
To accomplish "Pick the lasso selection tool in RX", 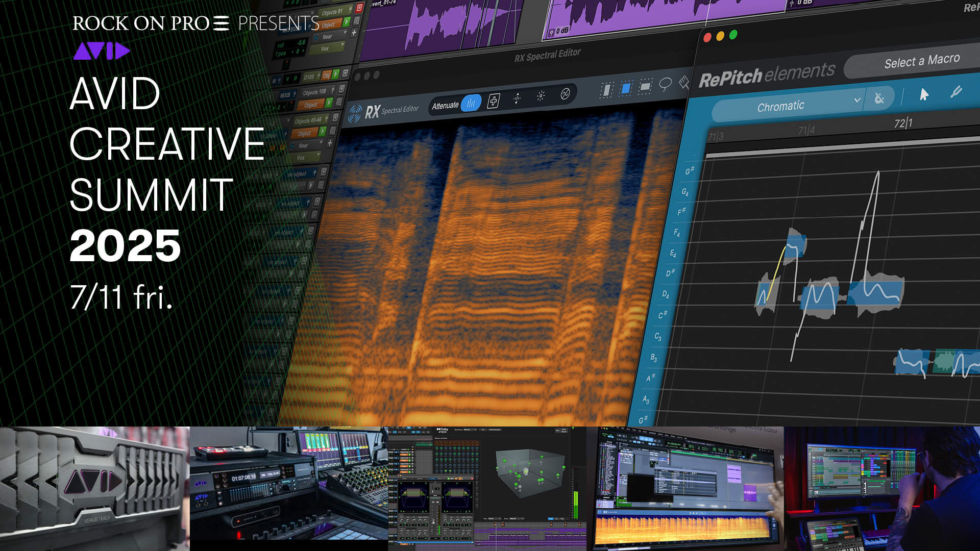I will [665, 84].
